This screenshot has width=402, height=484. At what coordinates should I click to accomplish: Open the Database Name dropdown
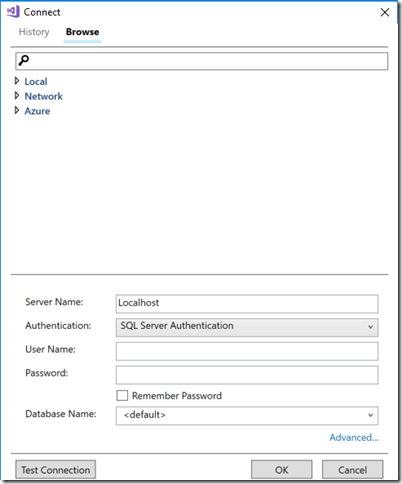(x=247, y=415)
